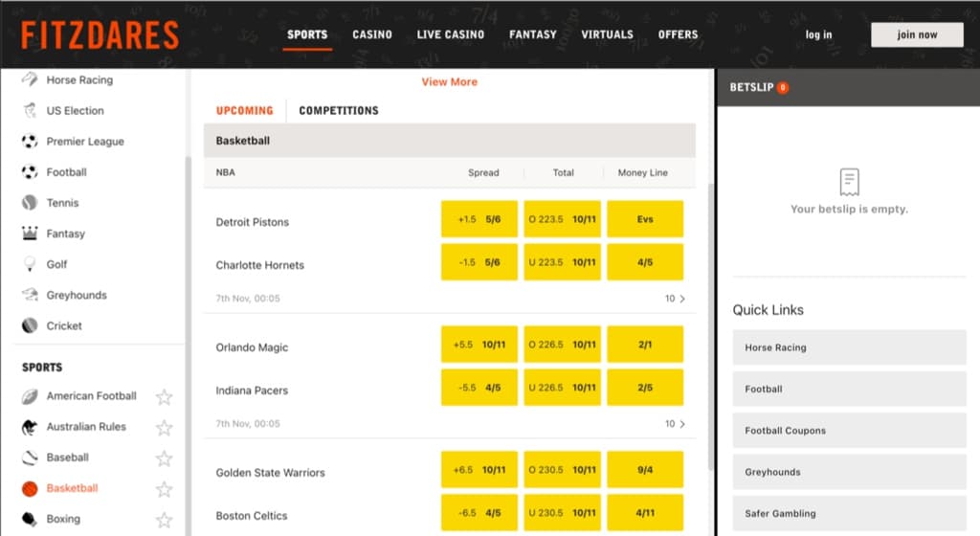Viewport: 980px width, 536px height.
Task: Open the Football Coupons quick link
Action: point(849,431)
